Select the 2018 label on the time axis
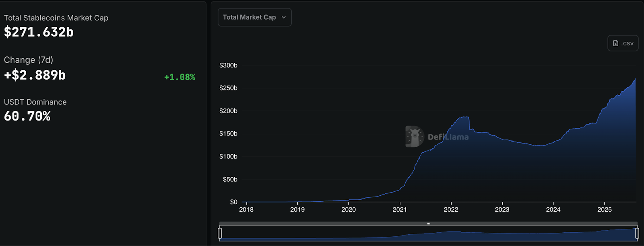This screenshot has height=246, width=644. click(x=246, y=209)
